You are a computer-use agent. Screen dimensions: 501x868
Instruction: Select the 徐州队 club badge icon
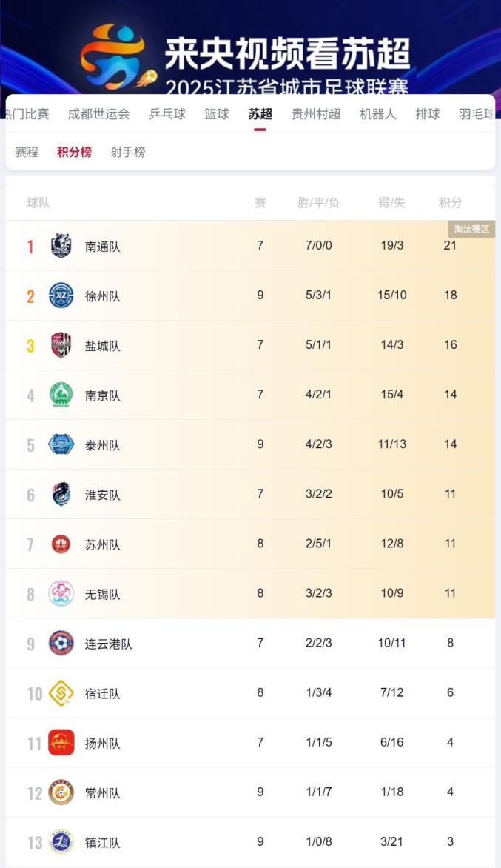coord(61,296)
